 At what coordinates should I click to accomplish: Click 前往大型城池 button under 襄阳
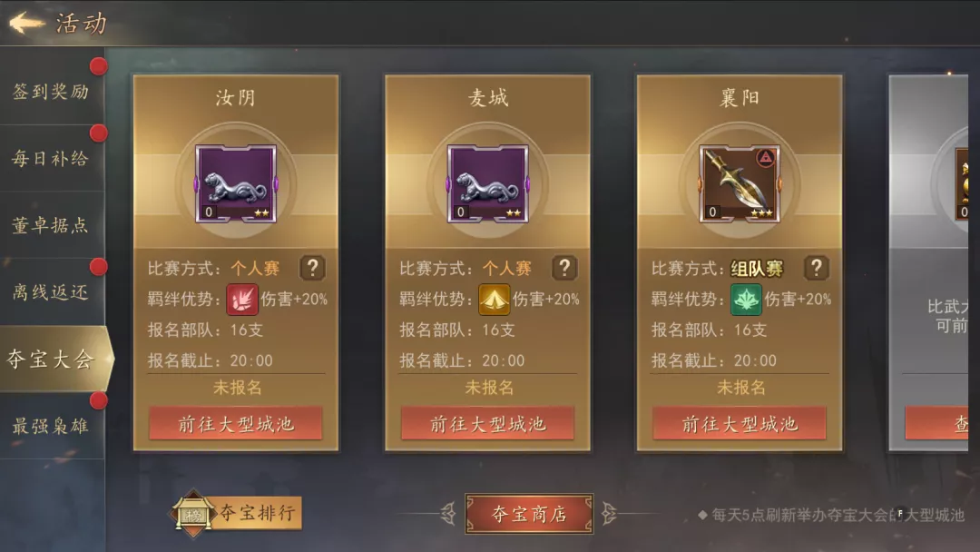tap(740, 424)
